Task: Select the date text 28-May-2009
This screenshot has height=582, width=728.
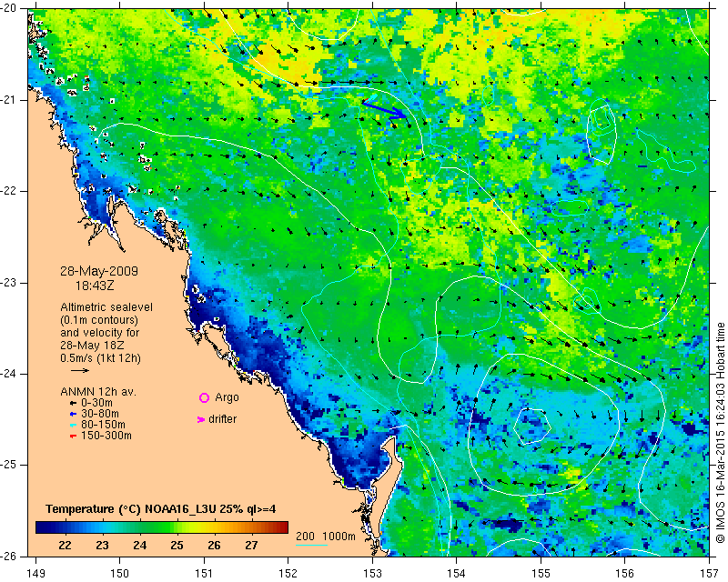Action: click(x=99, y=271)
